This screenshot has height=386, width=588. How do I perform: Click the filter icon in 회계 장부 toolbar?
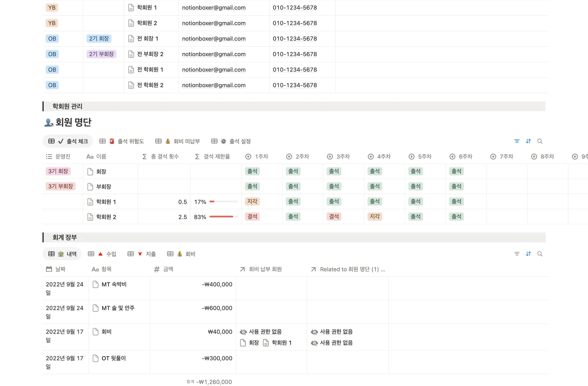click(x=517, y=254)
